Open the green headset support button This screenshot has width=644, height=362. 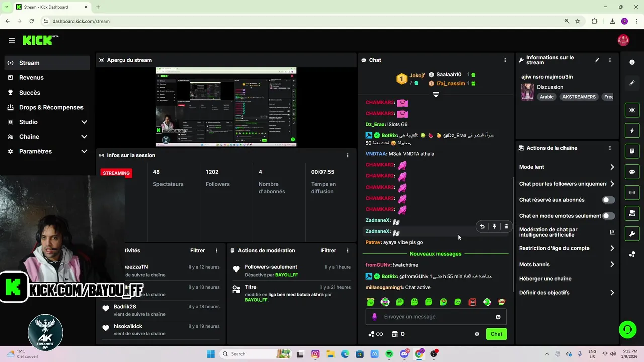tap(627, 330)
